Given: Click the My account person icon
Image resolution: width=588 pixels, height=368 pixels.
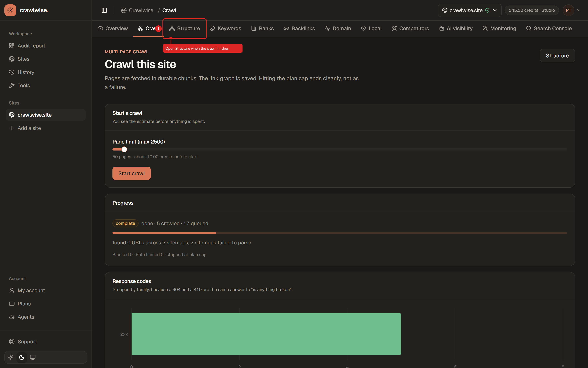Looking at the screenshot, I should (12, 290).
